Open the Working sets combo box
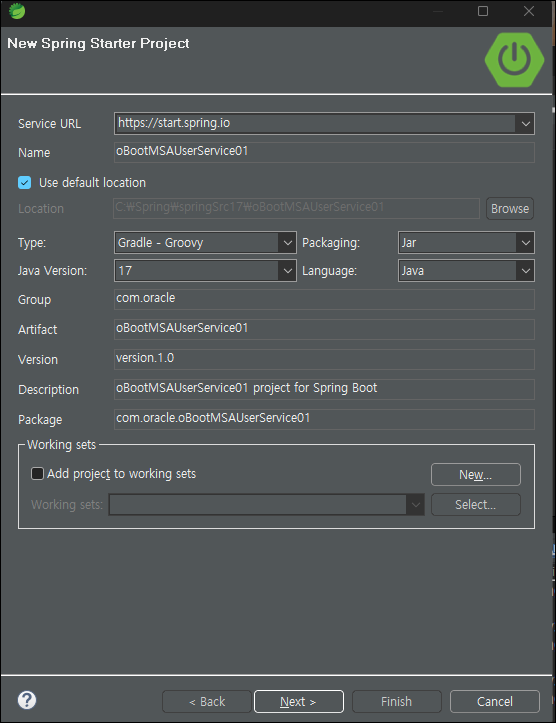This screenshot has width=556, height=723. [266, 504]
